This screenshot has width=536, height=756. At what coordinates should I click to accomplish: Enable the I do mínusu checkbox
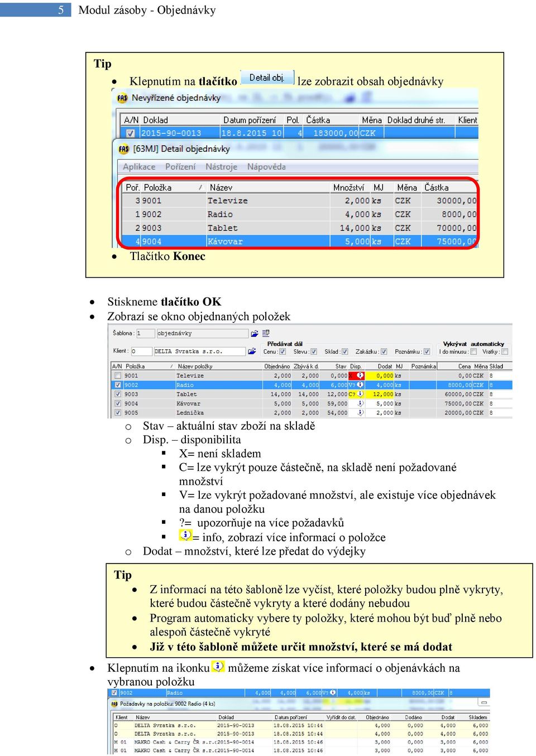[473, 351]
